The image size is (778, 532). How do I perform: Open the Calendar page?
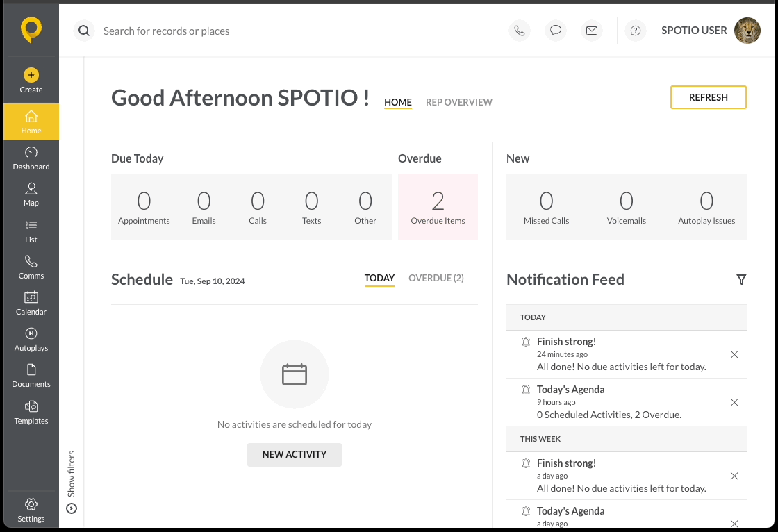click(31, 304)
